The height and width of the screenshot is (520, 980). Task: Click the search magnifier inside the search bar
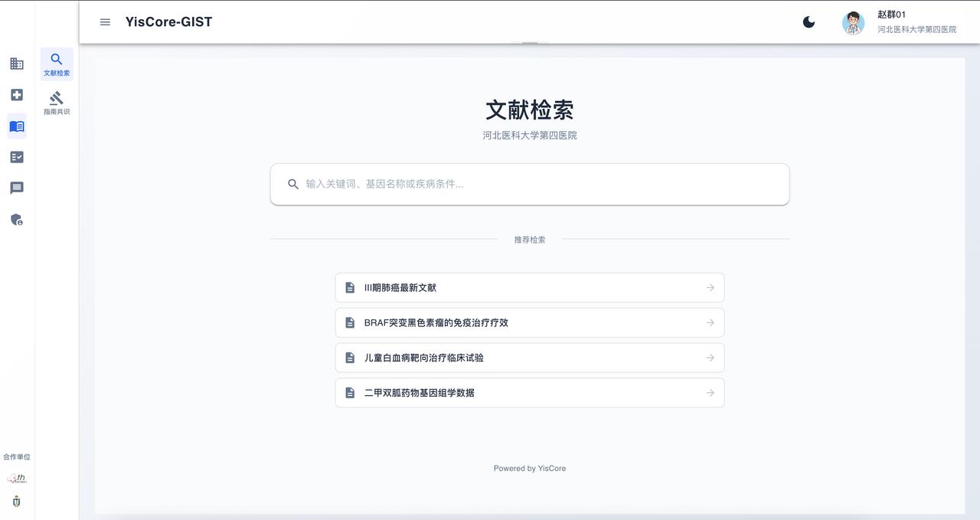(x=293, y=184)
